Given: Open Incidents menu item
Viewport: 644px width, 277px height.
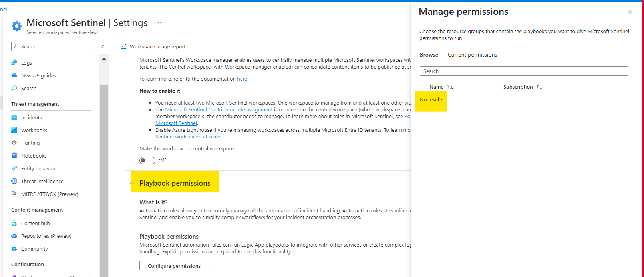Looking at the screenshot, I should tap(31, 118).
